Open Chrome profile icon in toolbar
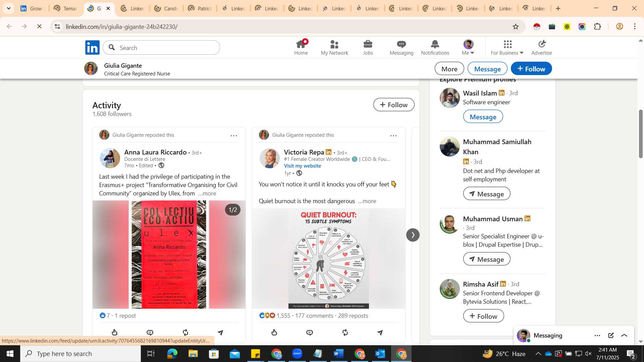Image resolution: width=644 pixels, height=362 pixels. point(620,26)
